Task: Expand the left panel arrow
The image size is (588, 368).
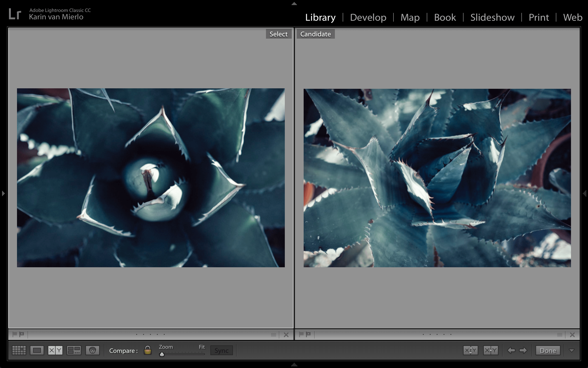Action: tap(3, 193)
